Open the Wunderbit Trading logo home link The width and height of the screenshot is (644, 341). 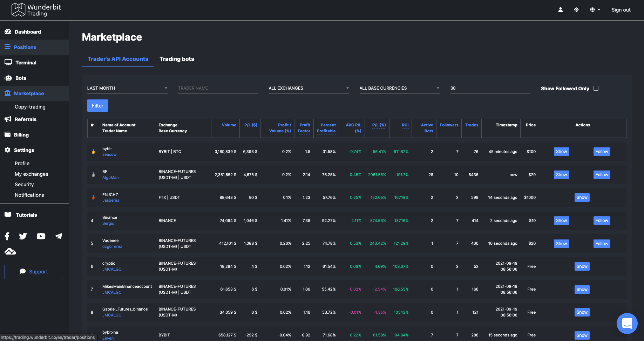[x=36, y=10]
